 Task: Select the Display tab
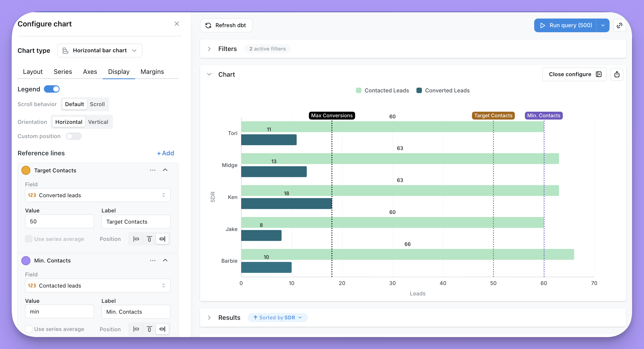click(x=119, y=72)
